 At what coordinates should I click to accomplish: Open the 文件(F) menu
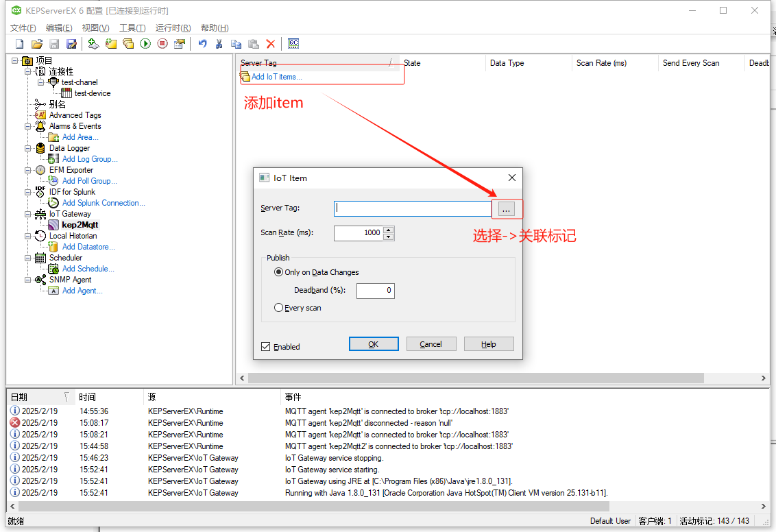click(x=23, y=27)
